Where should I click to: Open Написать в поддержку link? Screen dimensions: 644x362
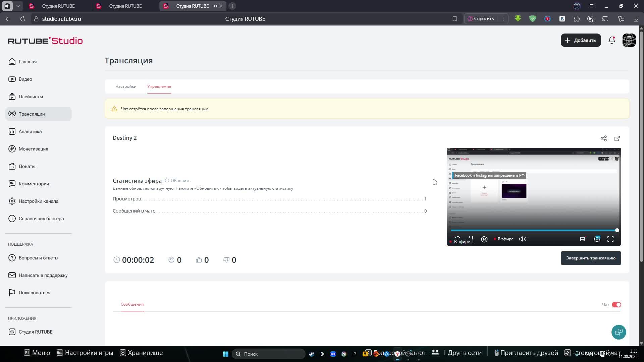pyautogui.click(x=43, y=275)
